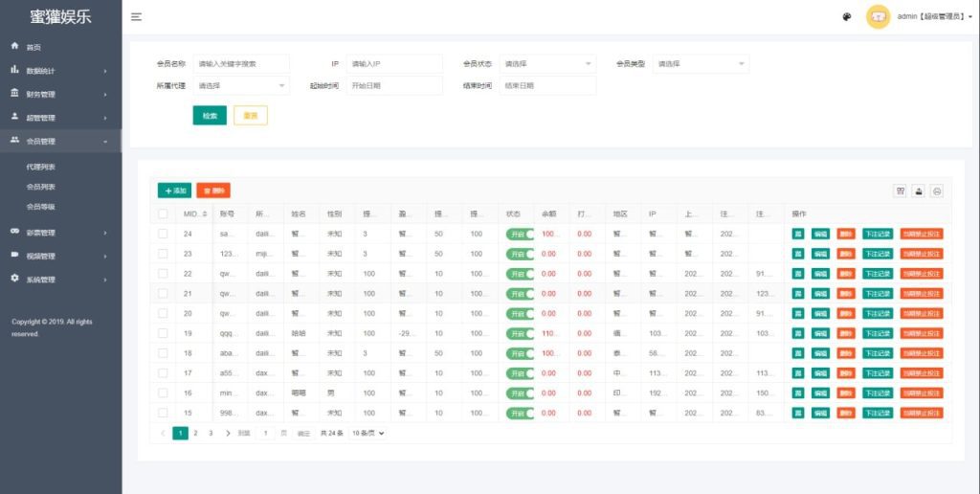Print the table using the printer icon
This screenshot has height=494, width=980.
[937, 191]
